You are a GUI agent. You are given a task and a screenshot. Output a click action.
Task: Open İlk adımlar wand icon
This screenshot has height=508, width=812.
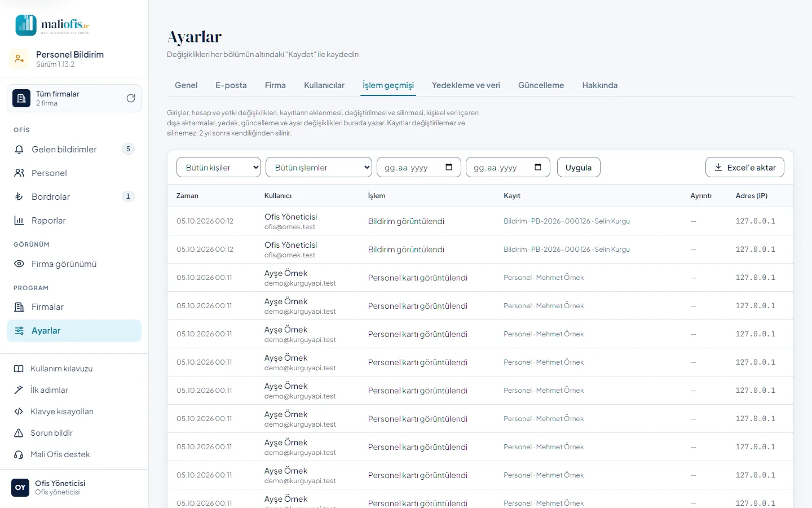19,390
